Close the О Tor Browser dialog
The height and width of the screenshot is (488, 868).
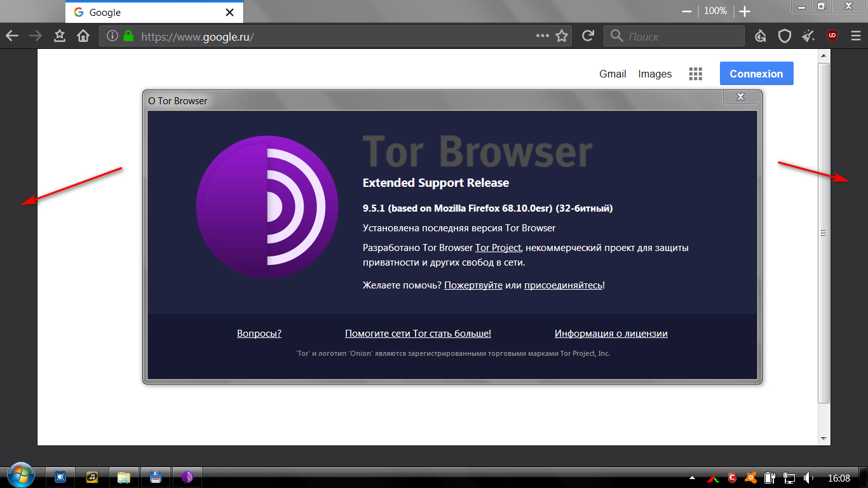(x=740, y=97)
